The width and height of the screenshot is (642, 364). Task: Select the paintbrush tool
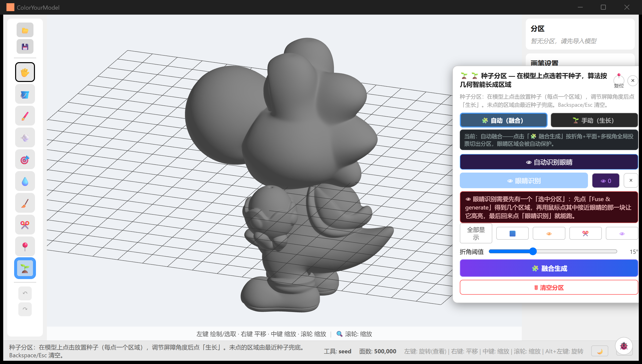25,116
